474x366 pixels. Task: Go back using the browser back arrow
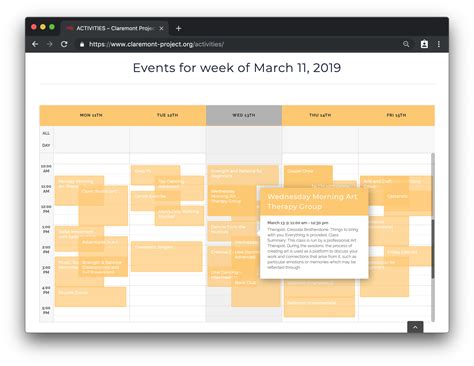click(35, 44)
